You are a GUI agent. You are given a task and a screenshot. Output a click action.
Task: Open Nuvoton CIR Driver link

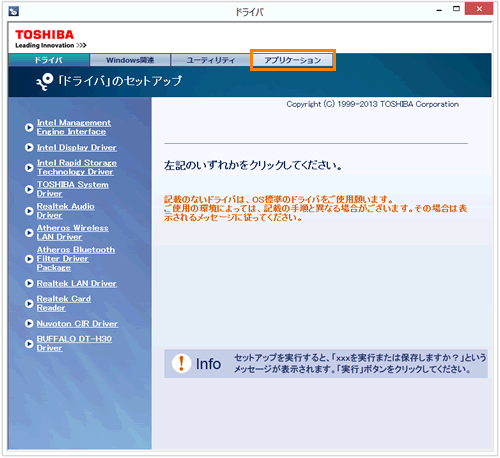[x=77, y=324]
